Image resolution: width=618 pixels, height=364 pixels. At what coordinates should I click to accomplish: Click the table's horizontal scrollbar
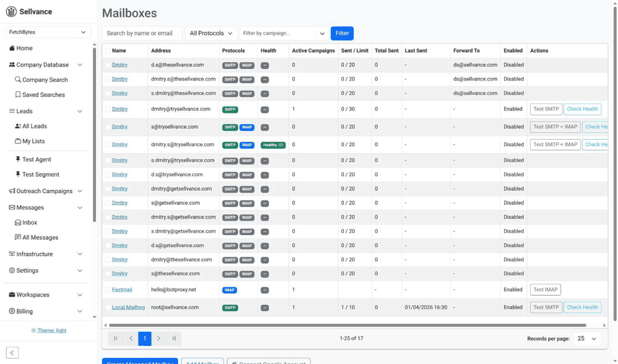point(348,325)
